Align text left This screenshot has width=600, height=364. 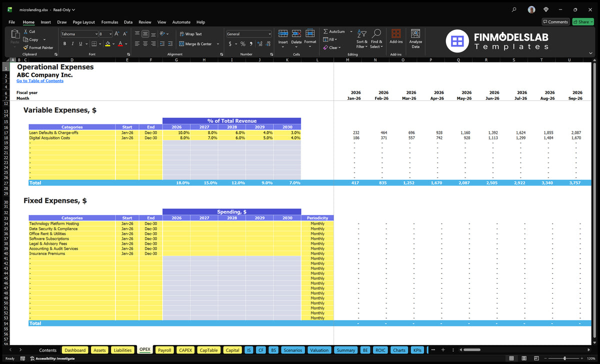pyautogui.click(x=137, y=44)
